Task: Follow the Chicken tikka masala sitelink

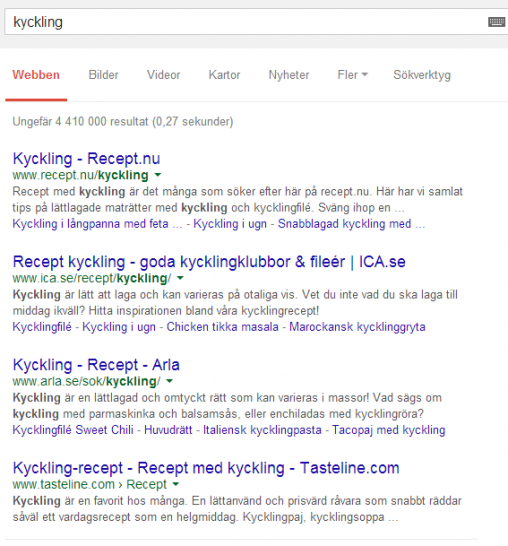Action: (x=222, y=327)
